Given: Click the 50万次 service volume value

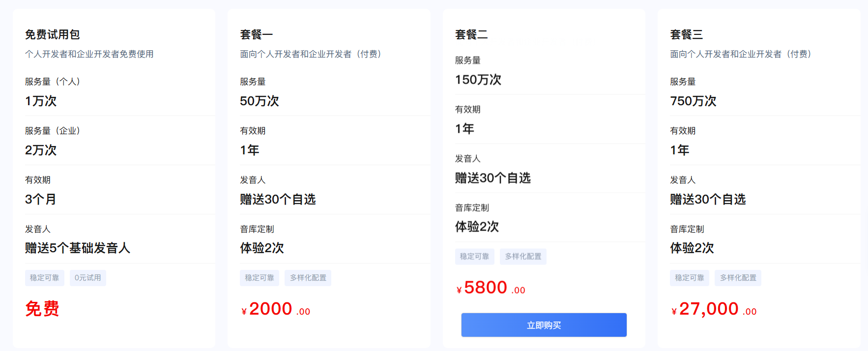Looking at the screenshot, I should coord(260,101).
